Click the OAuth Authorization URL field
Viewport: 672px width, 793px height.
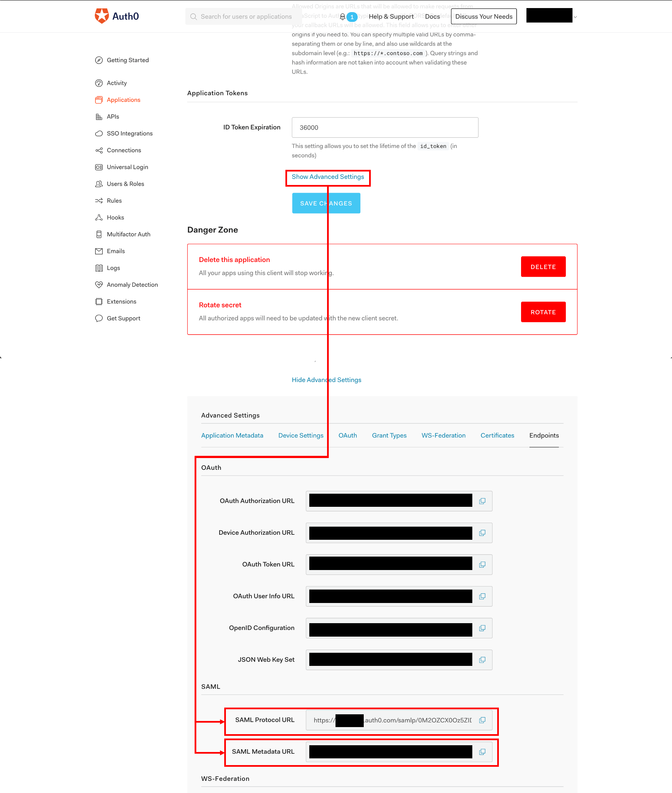click(x=399, y=501)
